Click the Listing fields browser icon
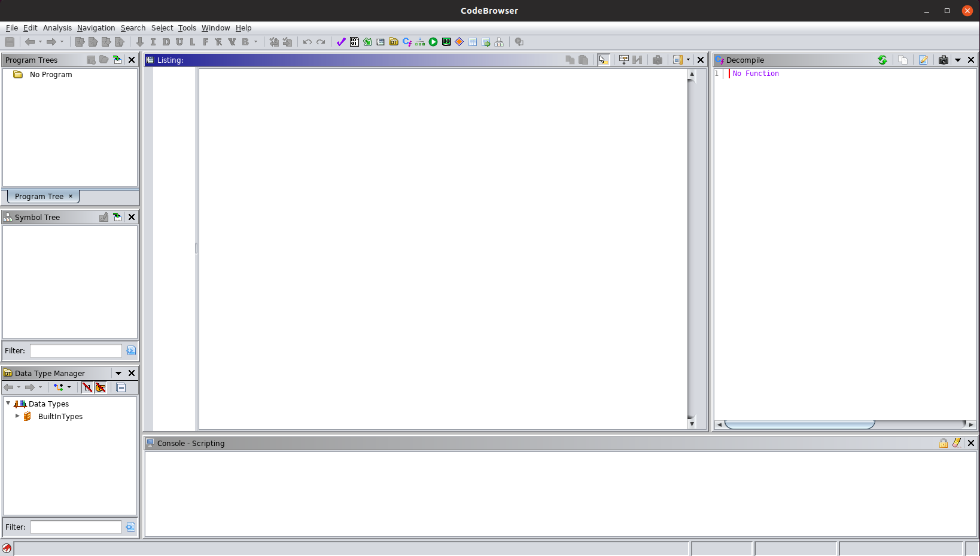 623,60
